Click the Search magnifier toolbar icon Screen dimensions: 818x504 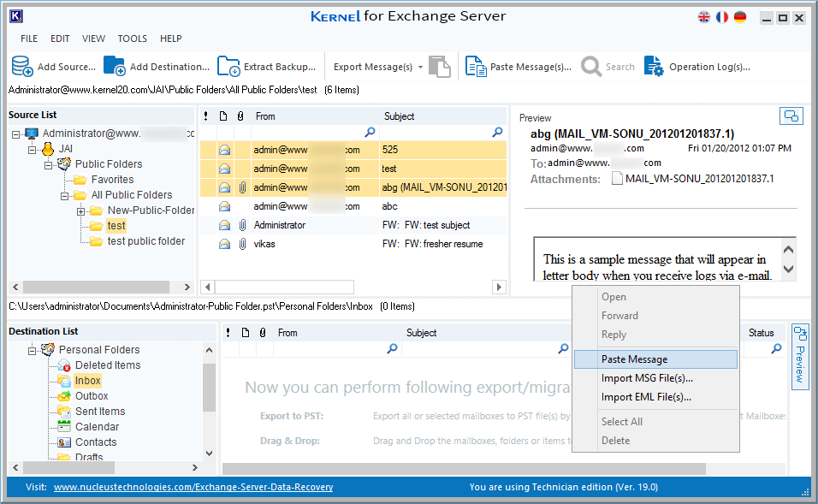pos(591,66)
